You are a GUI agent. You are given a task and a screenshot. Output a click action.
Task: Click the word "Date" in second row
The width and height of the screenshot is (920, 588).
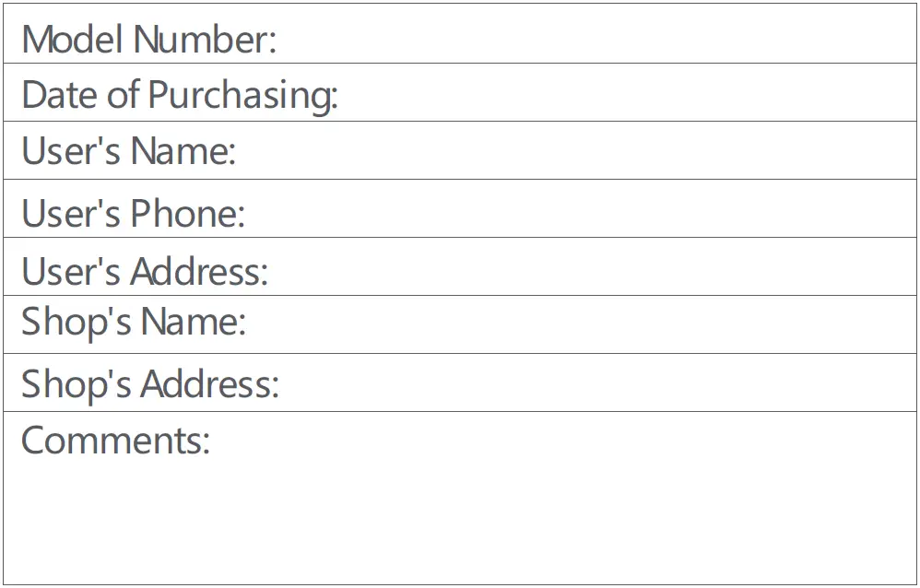click(x=59, y=95)
